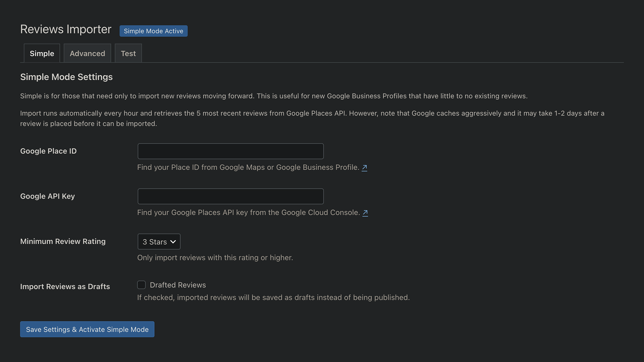Click the Minimum Review Rating label
Image resolution: width=644 pixels, height=362 pixels.
(x=63, y=241)
